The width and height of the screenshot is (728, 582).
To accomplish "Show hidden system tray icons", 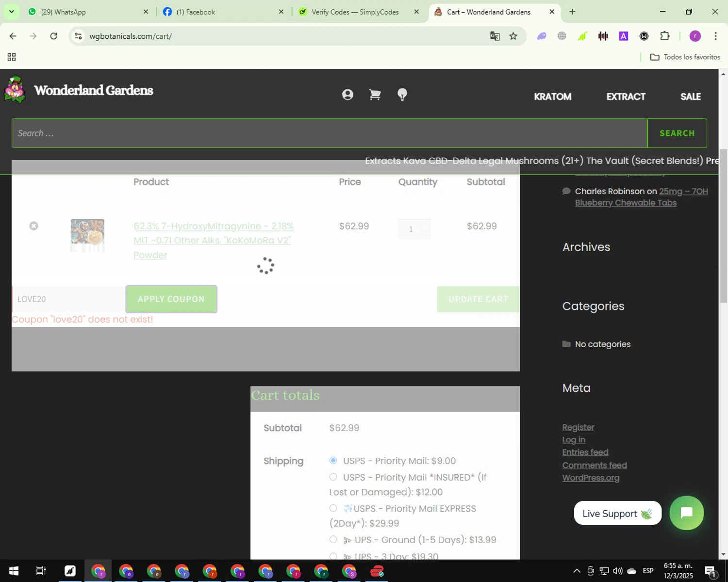I will click(577, 571).
